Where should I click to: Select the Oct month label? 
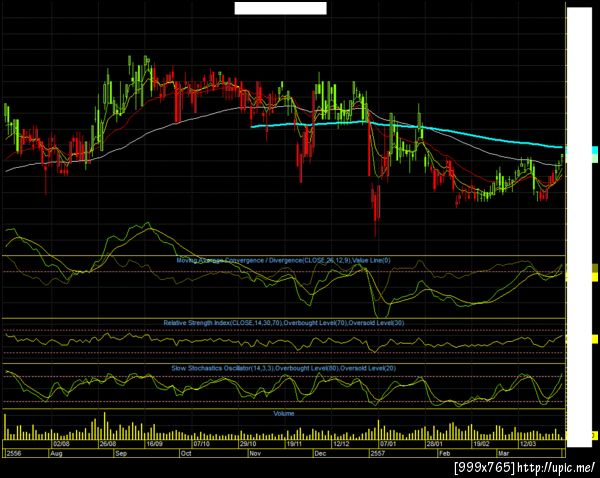(x=186, y=453)
